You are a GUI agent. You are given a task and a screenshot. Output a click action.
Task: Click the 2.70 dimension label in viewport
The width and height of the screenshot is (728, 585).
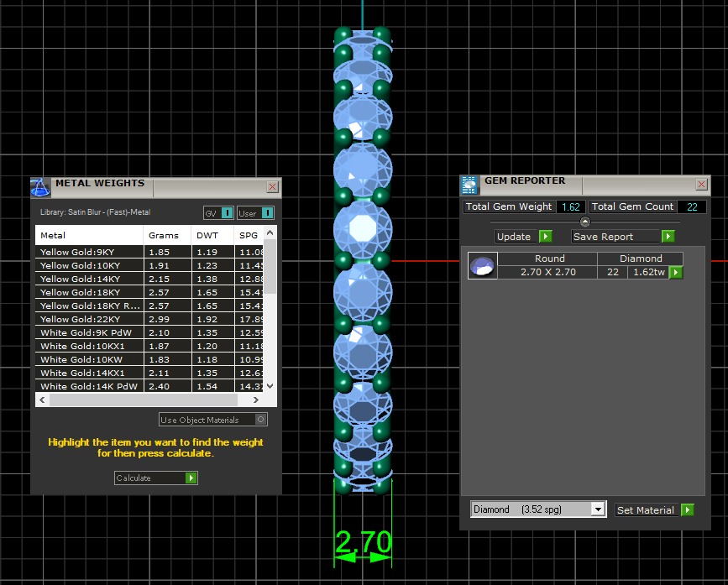tap(363, 541)
